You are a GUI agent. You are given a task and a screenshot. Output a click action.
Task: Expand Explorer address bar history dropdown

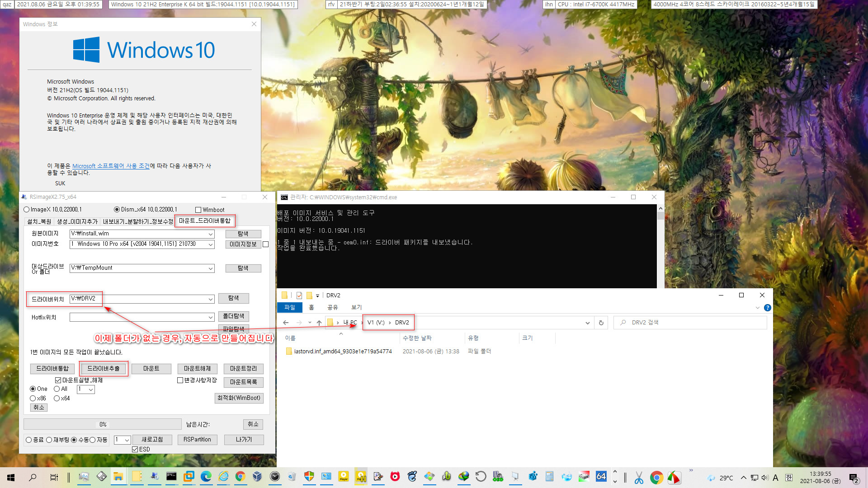(587, 323)
